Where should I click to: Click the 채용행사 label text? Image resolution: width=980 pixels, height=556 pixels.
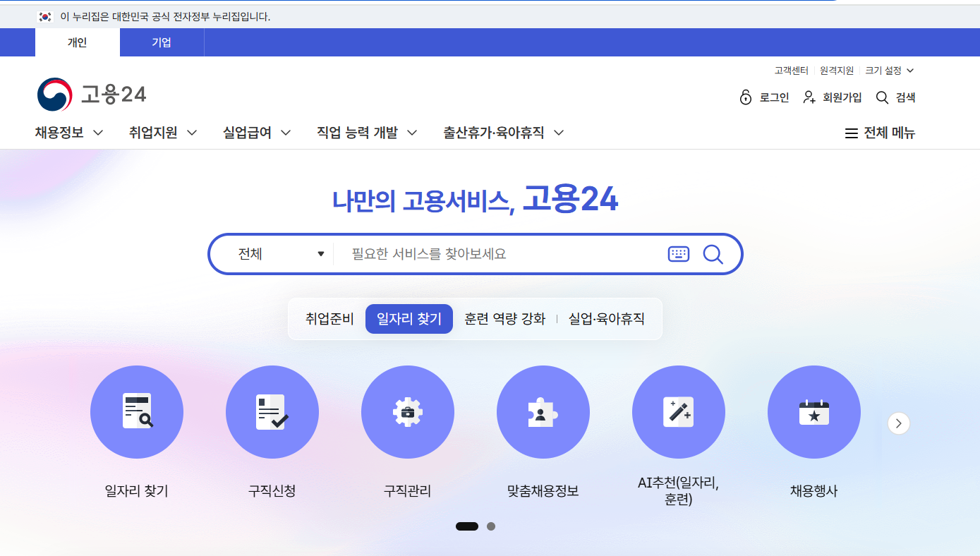pyautogui.click(x=814, y=491)
